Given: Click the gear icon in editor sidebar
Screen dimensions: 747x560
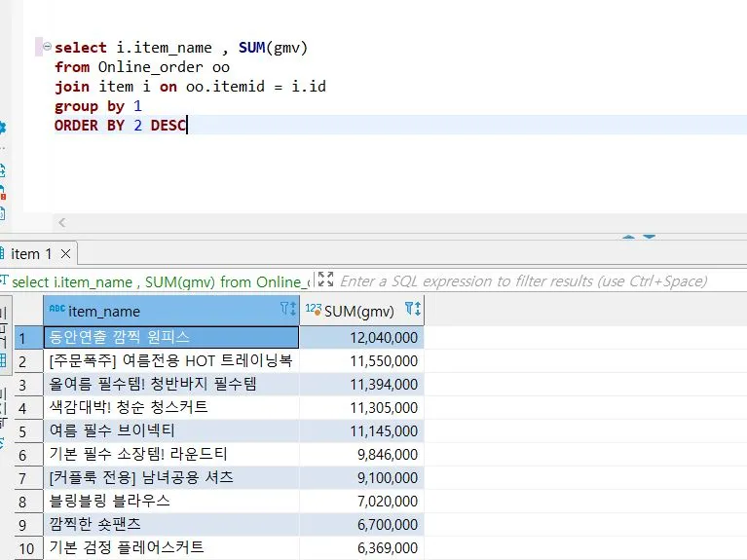Looking at the screenshot, I should point(2,128).
